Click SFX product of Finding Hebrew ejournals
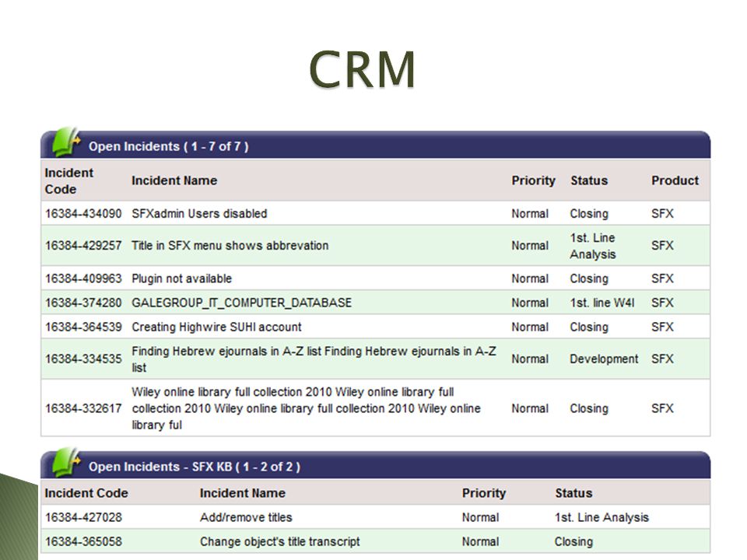 click(x=662, y=359)
